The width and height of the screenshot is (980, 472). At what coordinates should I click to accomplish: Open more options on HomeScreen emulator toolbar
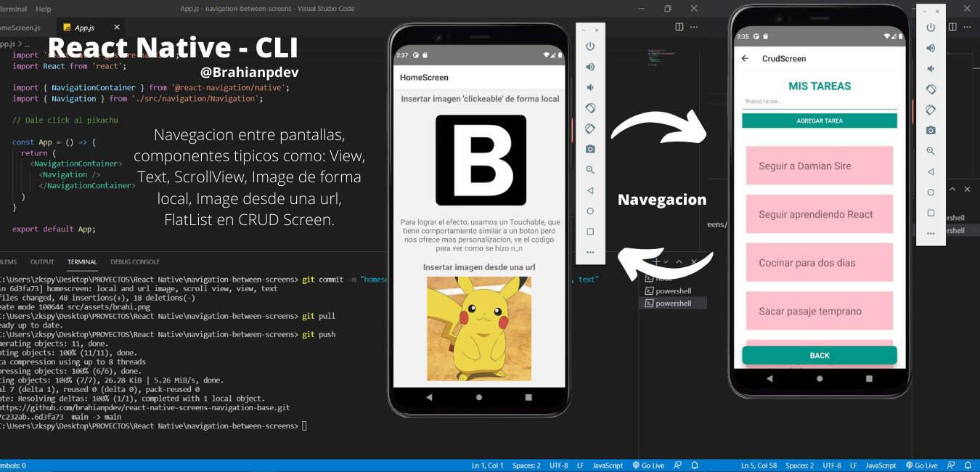pos(590,253)
